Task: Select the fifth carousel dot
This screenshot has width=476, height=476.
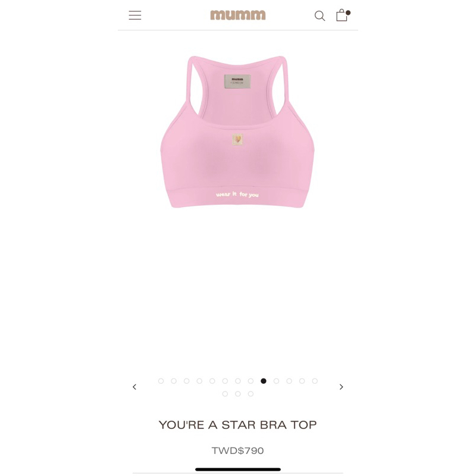Action: [x=212, y=381]
